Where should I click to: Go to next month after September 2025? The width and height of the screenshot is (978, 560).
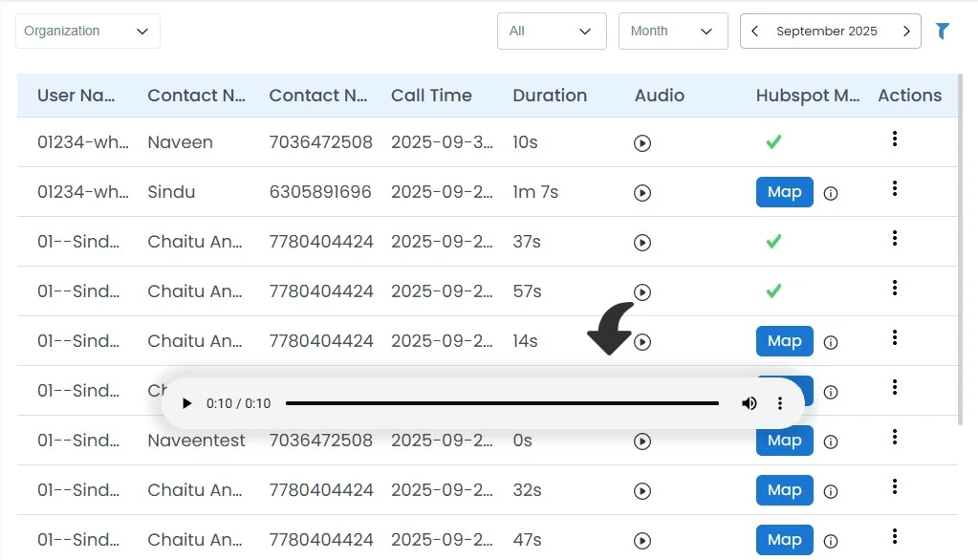pyautogui.click(x=906, y=32)
